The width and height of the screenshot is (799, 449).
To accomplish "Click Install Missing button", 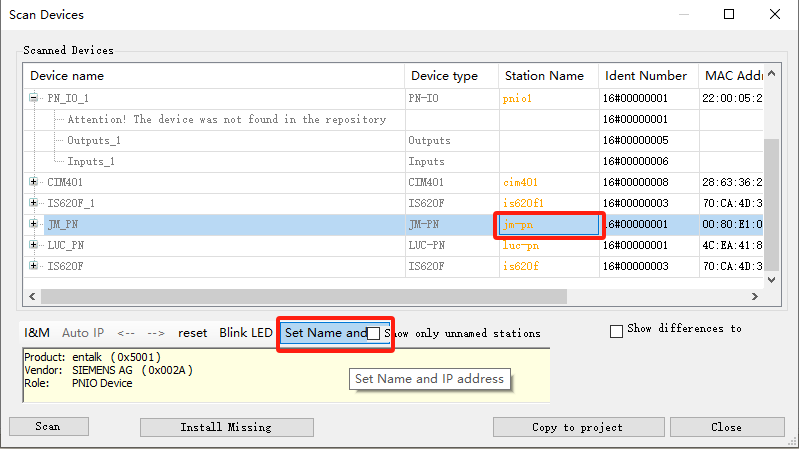I will coord(225,427).
